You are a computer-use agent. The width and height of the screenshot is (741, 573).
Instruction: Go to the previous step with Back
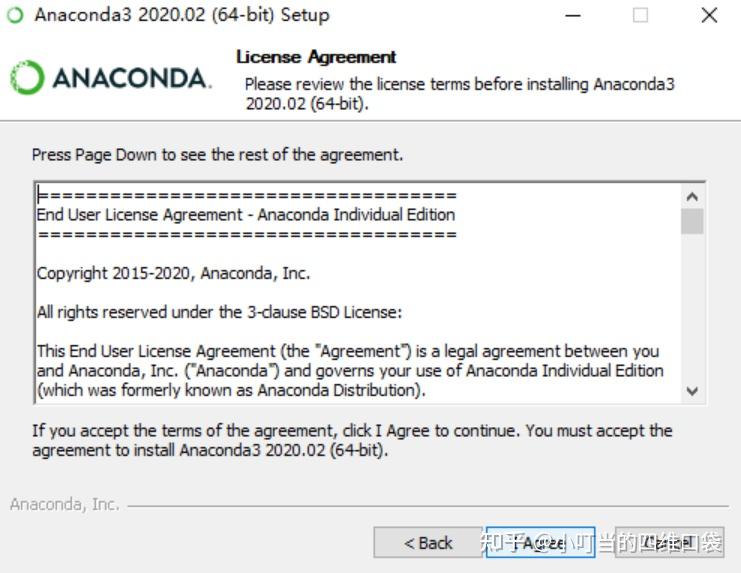[428, 543]
